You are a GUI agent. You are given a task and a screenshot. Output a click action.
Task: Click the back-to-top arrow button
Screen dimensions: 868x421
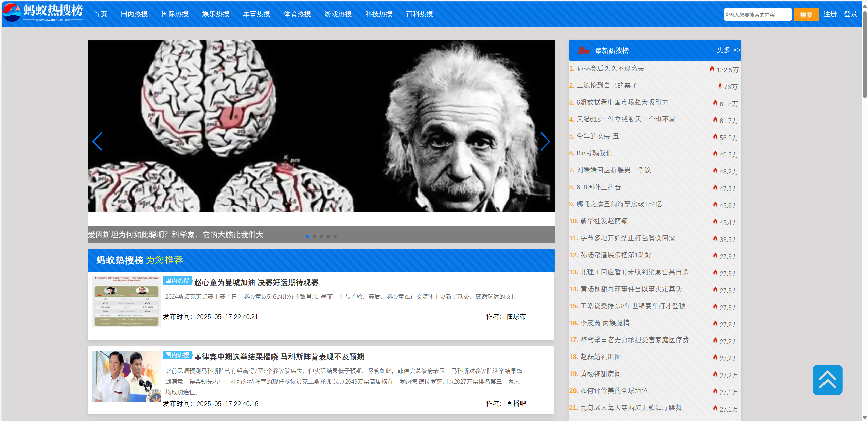click(827, 380)
